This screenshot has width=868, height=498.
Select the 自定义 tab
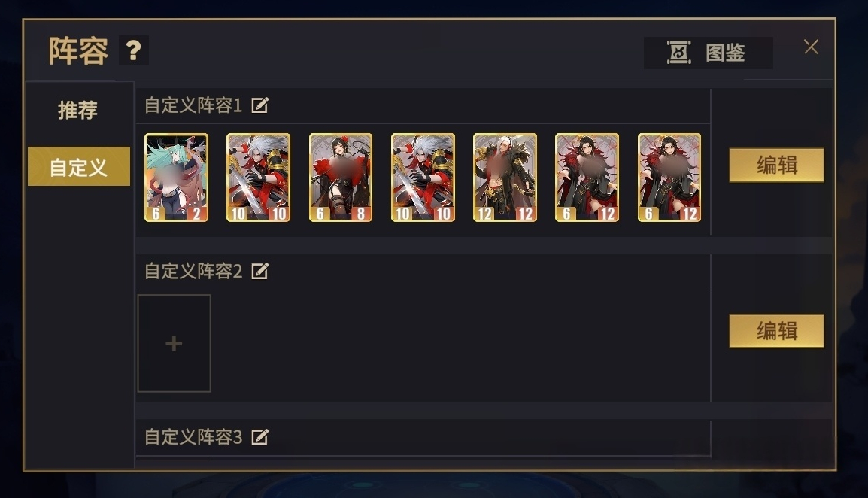pyautogui.click(x=79, y=167)
